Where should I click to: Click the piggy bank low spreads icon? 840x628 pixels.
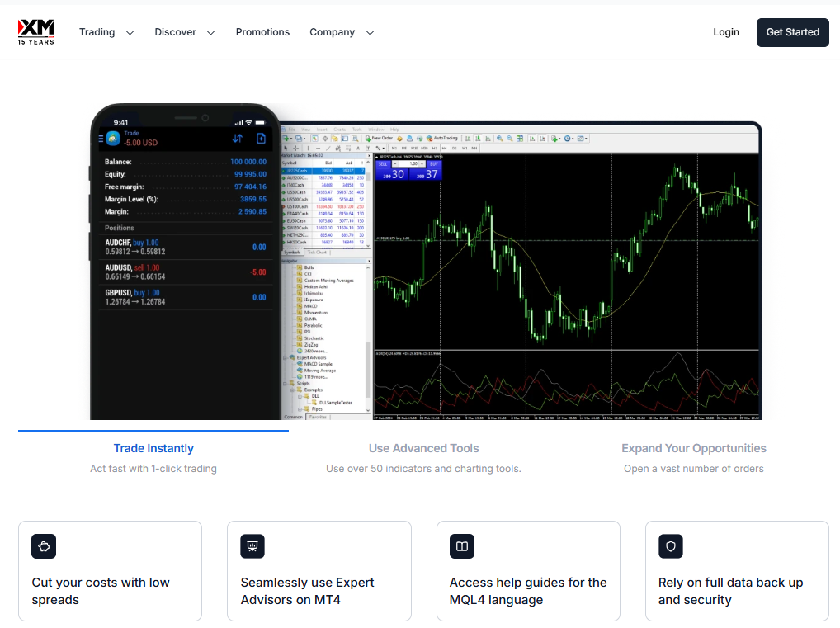click(44, 546)
